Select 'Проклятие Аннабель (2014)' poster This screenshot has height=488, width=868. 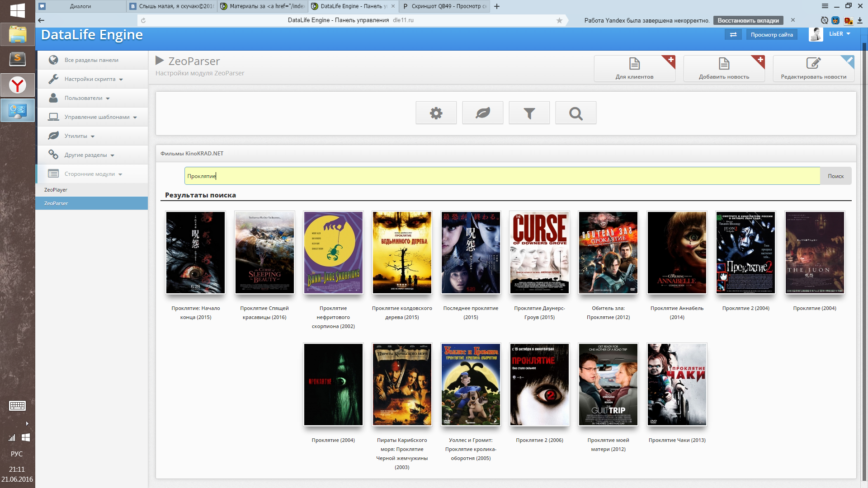[x=677, y=253]
